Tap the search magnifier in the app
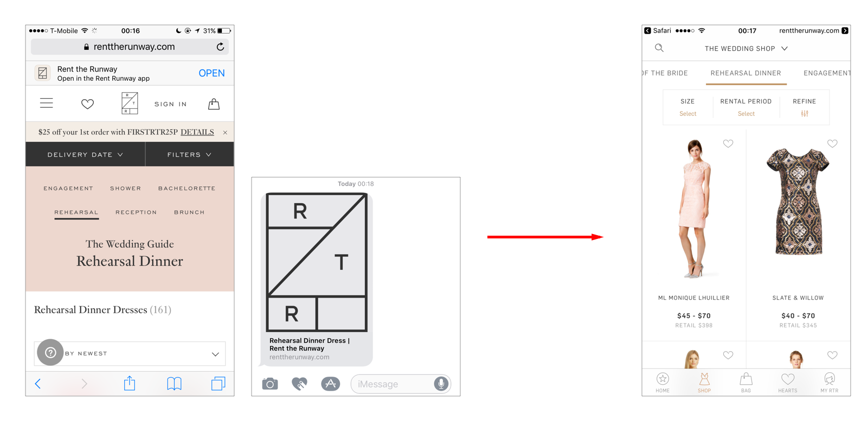This screenshot has width=868, height=421. (659, 48)
